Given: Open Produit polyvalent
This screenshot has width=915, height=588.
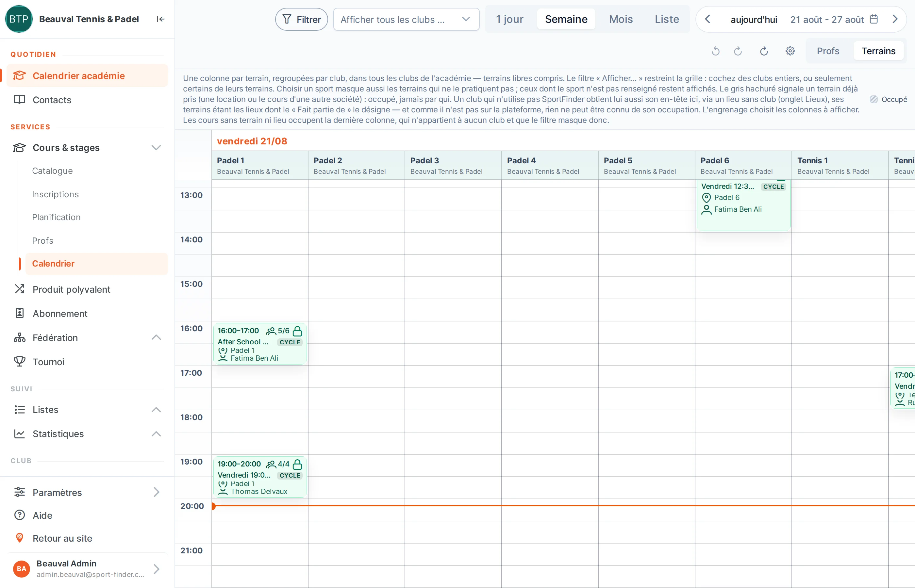Looking at the screenshot, I should point(87,289).
